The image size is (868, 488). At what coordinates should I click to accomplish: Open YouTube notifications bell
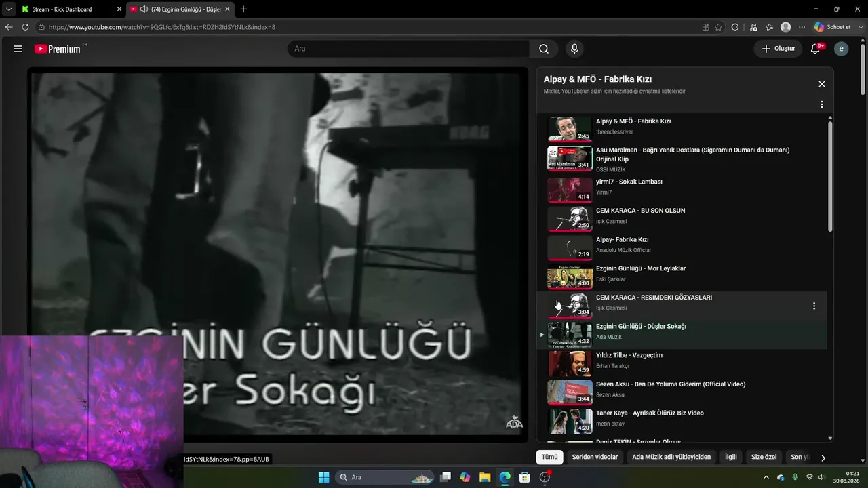pyautogui.click(x=816, y=49)
